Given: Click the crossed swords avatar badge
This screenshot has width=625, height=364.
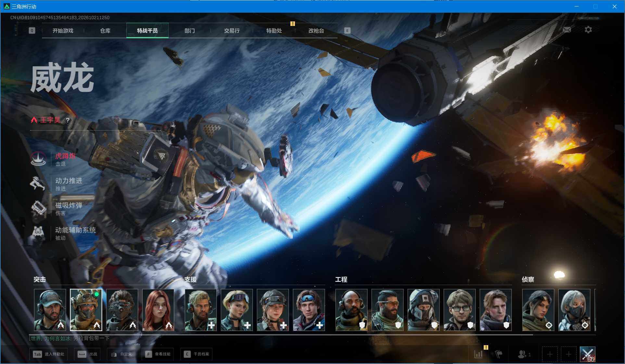Looking at the screenshot, I should pos(588,354).
